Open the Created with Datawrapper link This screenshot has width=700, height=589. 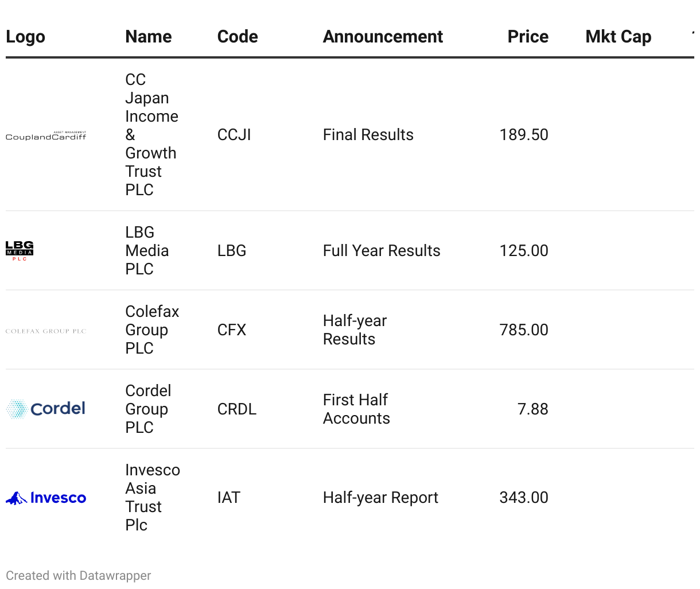pos(79,575)
